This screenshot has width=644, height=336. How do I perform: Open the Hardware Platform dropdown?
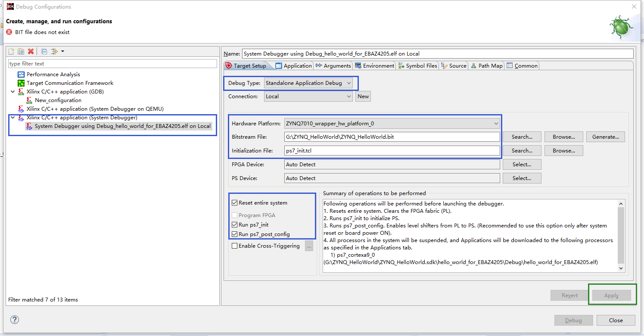coord(392,124)
